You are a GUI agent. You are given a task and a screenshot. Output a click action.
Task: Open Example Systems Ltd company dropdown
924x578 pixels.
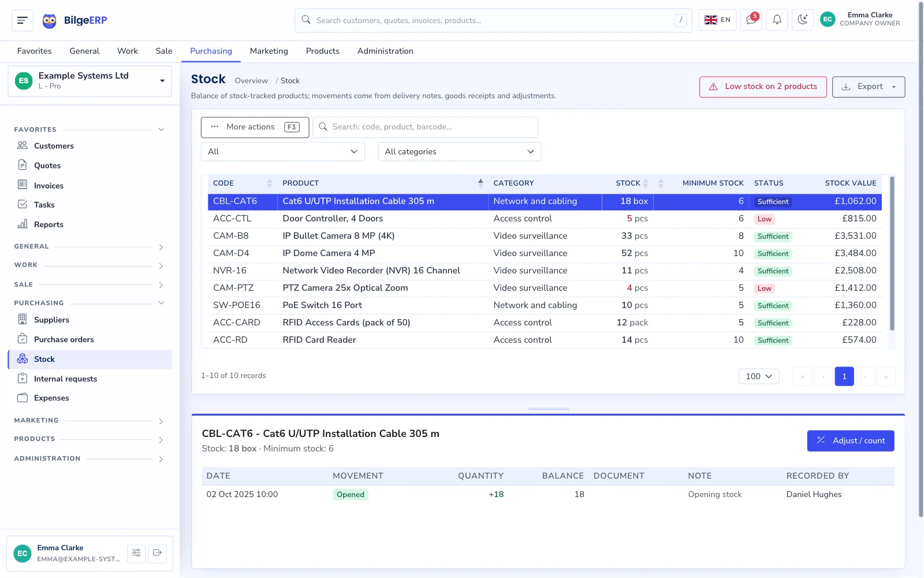90,81
